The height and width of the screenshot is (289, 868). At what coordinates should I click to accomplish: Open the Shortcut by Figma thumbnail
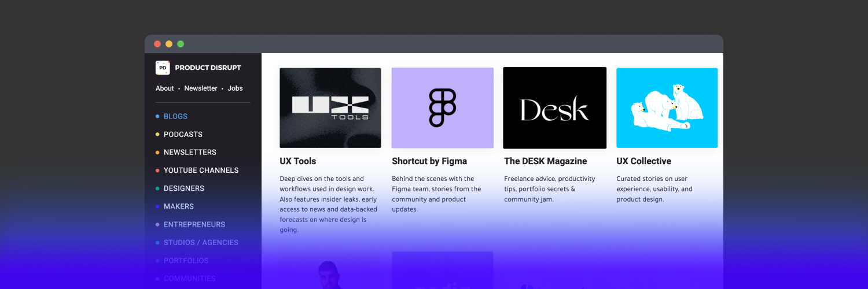443,108
